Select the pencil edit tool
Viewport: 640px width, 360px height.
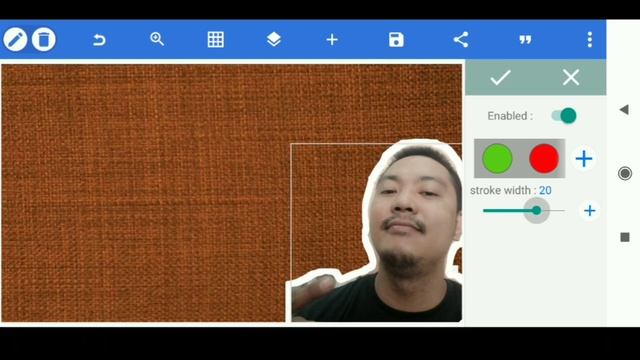(15, 40)
